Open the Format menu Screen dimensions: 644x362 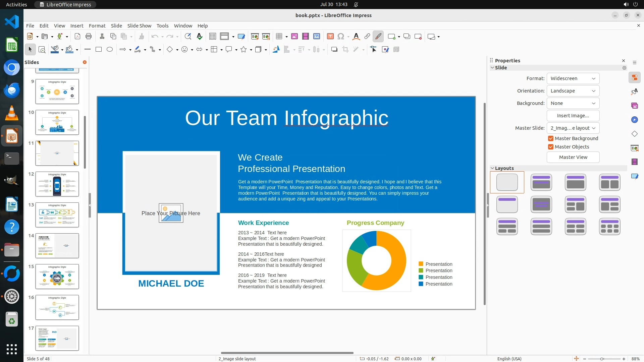point(97,26)
